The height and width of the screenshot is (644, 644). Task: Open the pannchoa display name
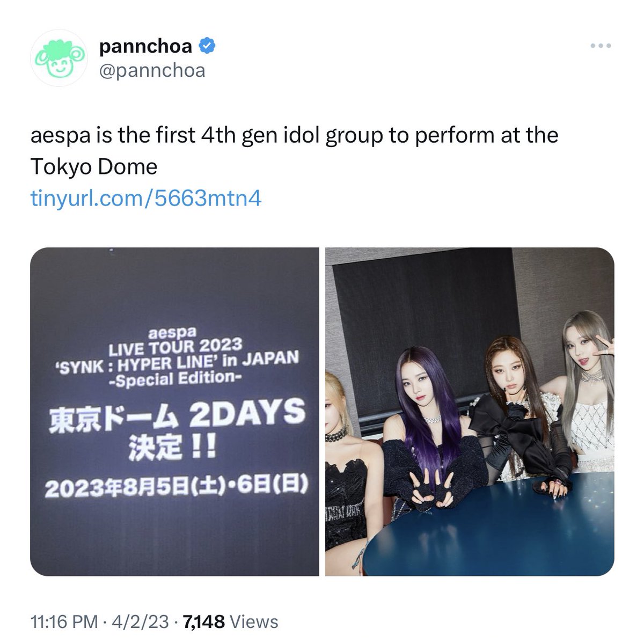[x=145, y=47]
